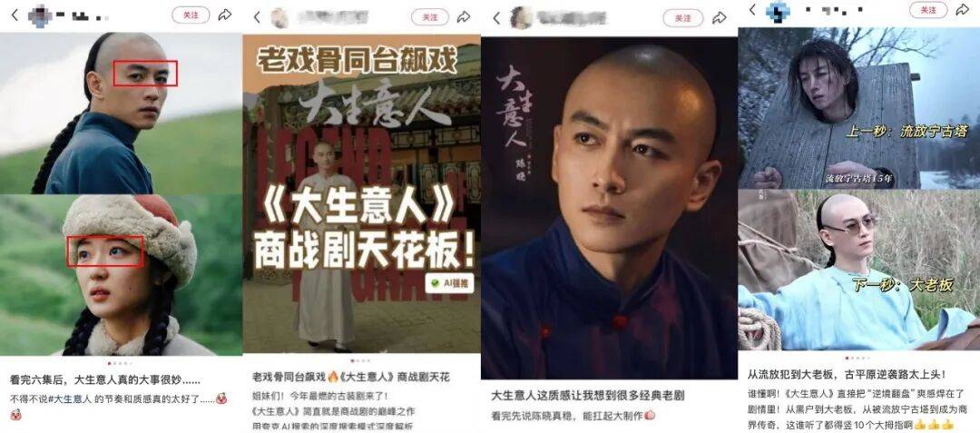
Task: Go back from the 看完六集后 post
Action: tap(15, 15)
